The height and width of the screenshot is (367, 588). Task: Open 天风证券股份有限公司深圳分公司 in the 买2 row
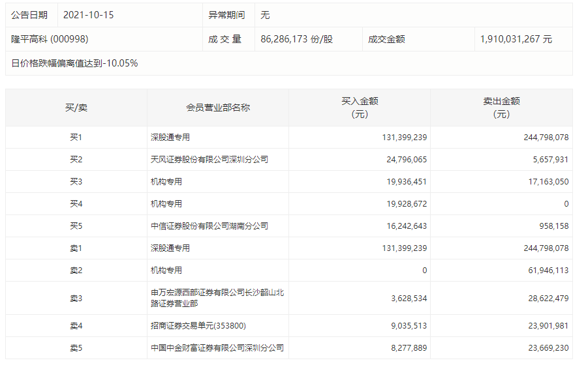click(209, 160)
